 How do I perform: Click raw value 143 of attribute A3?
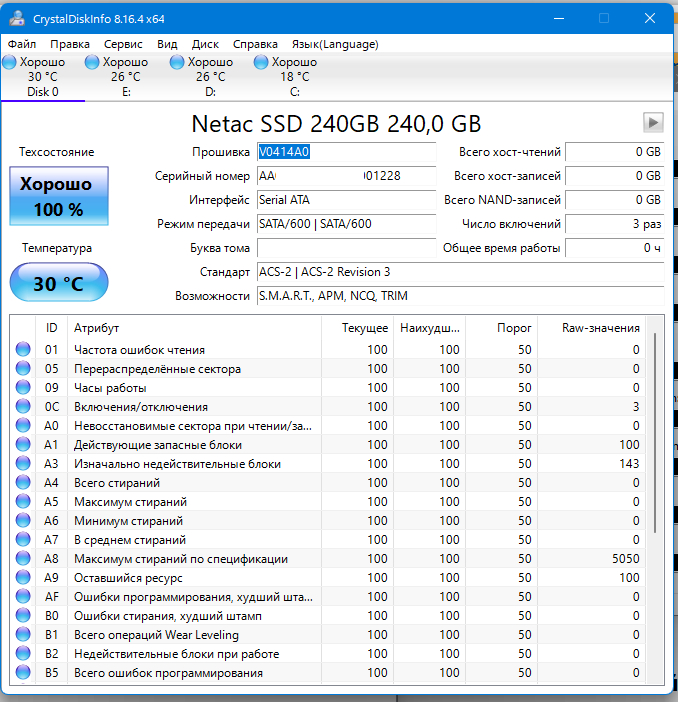pos(629,463)
